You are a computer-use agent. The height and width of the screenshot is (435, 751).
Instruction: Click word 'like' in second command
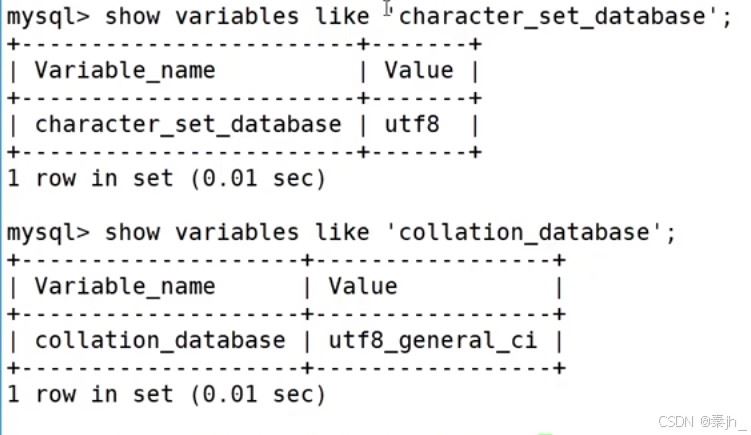click(x=342, y=233)
